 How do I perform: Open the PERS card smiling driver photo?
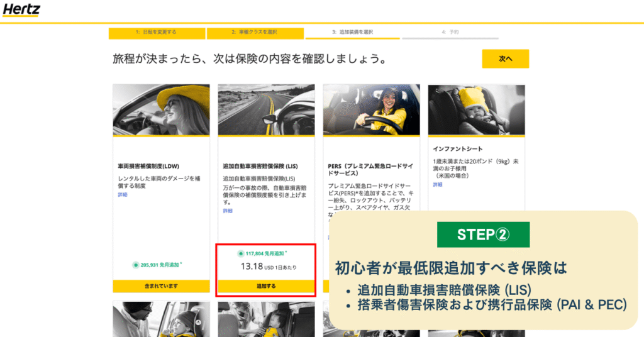371,110
